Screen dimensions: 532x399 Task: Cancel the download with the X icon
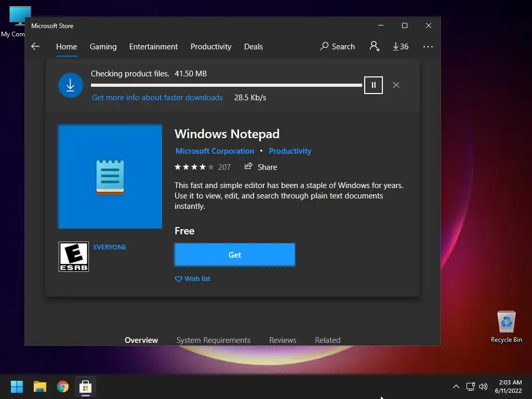pyautogui.click(x=396, y=85)
